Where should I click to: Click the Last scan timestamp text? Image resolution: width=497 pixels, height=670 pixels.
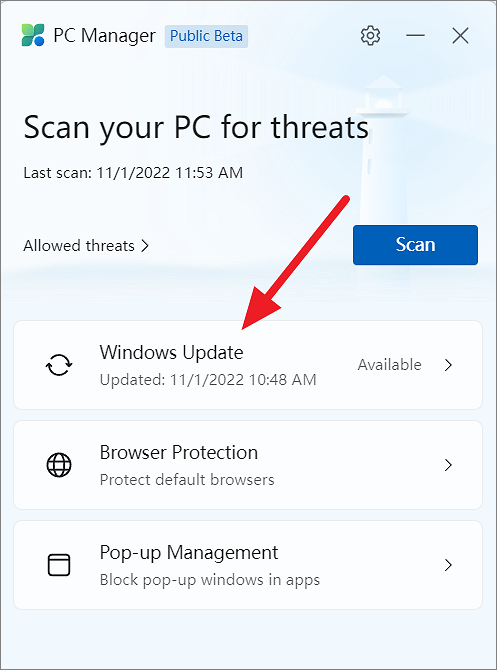click(x=133, y=173)
